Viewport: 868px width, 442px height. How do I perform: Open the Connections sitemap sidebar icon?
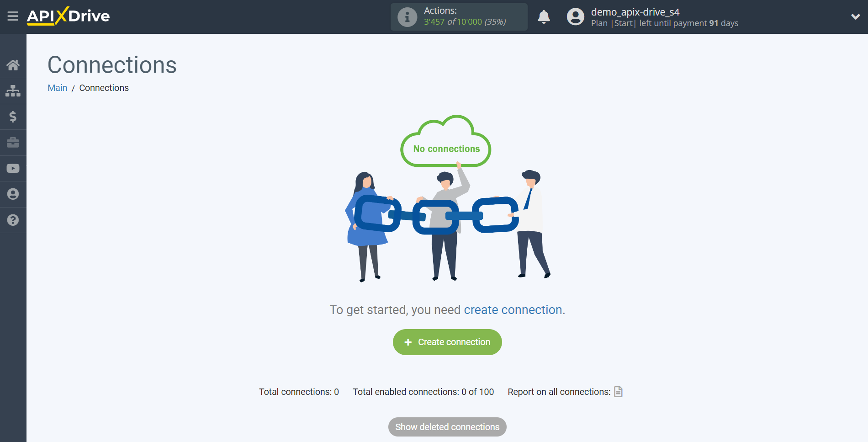point(13,91)
